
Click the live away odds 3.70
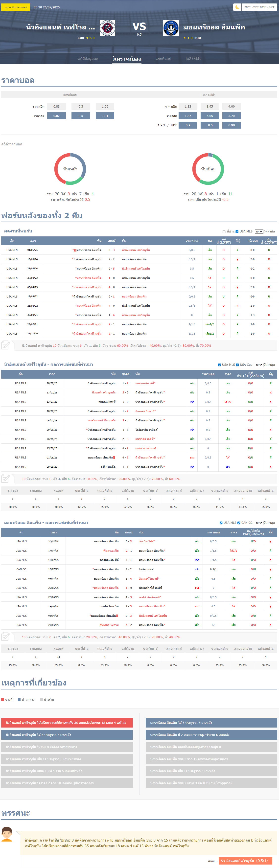[232, 116]
